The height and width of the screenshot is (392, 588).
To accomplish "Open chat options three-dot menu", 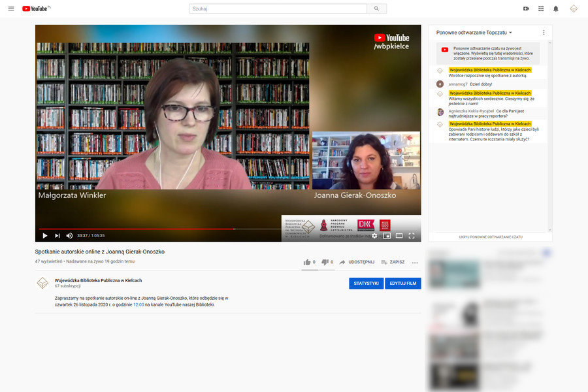I will click(x=544, y=33).
